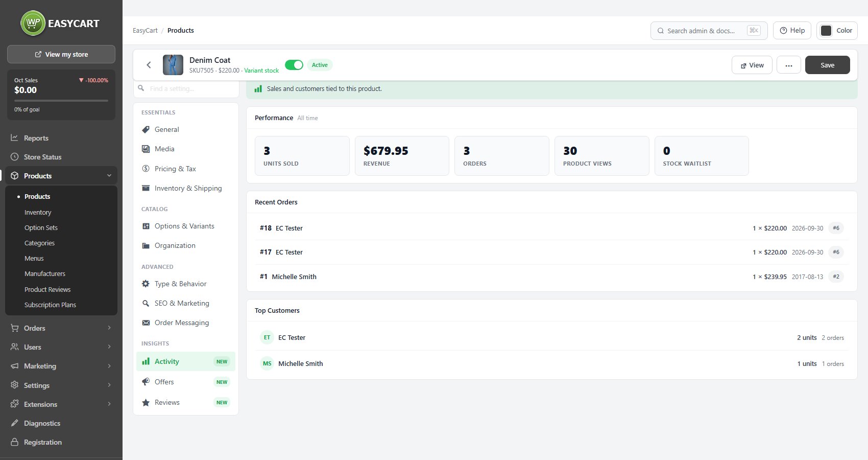Click the Type & Behavior gear icon
The image size is (868, 460).
[x=146, y=284]
